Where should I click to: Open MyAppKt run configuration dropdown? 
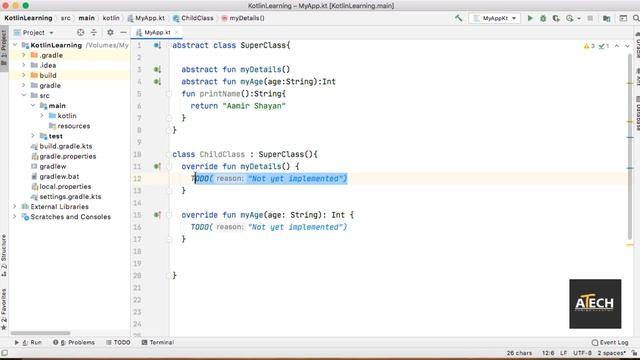(495, 18)
